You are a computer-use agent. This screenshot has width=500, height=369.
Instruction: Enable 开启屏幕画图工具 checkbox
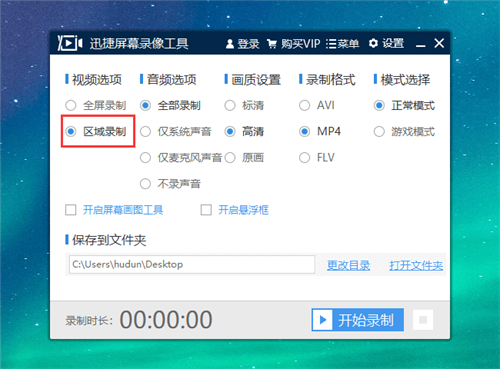point(71,210)
